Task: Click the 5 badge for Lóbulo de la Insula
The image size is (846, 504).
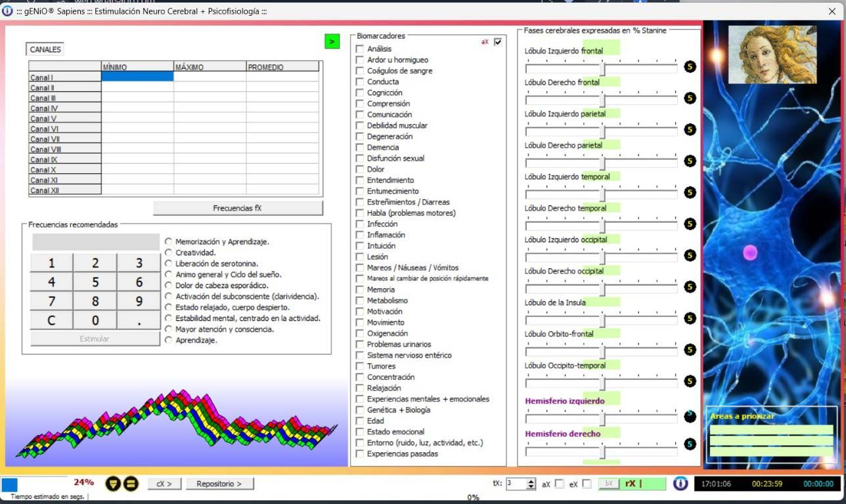Action: pyautogui.click(x=690, y=318)
